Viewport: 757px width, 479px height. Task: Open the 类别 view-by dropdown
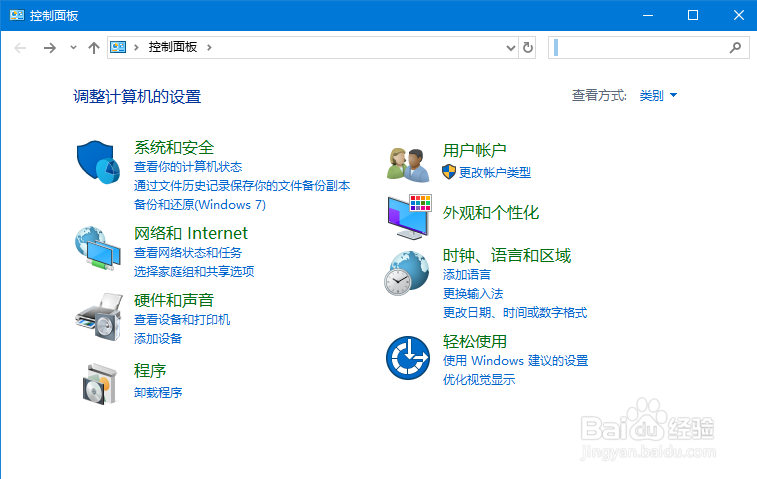click(658, 95)
